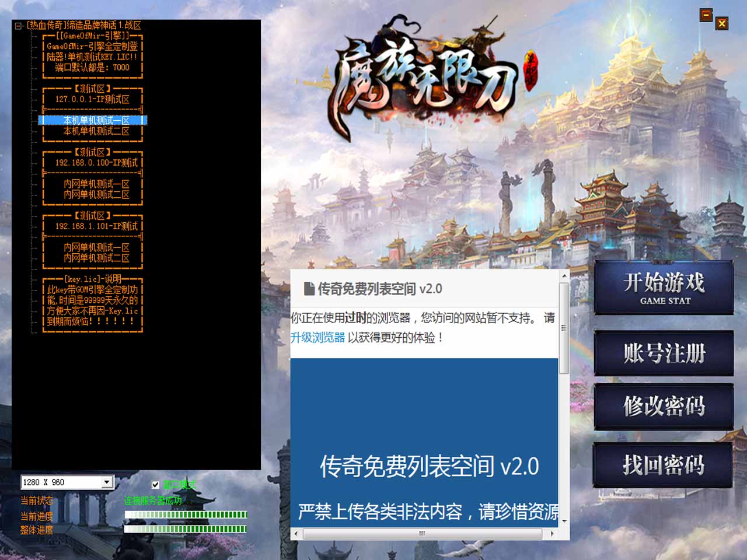Click the 端口默认都是: 7000 line
This screenshot has height=560, width=747.
click(92, 68)
